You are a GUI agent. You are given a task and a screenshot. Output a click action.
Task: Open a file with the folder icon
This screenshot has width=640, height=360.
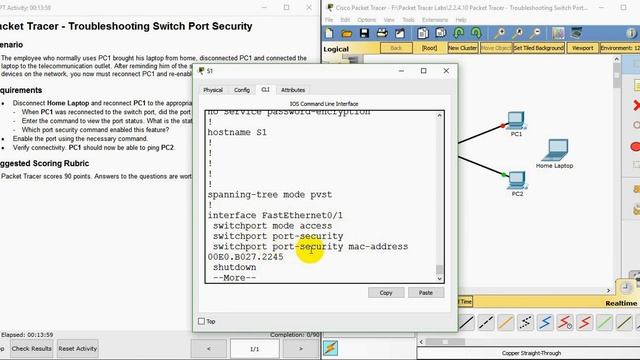pyautogui.click(x=347, y=33)
